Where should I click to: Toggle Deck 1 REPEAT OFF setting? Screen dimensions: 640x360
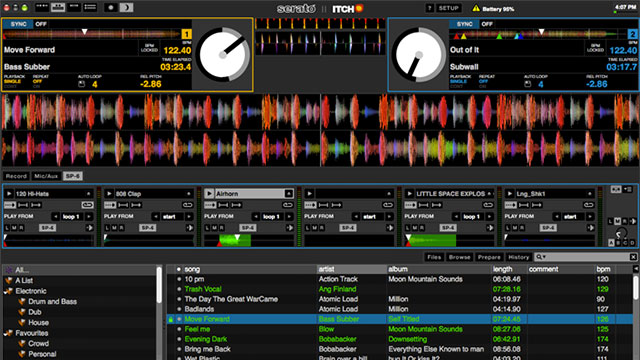click(x=37, y=81)
